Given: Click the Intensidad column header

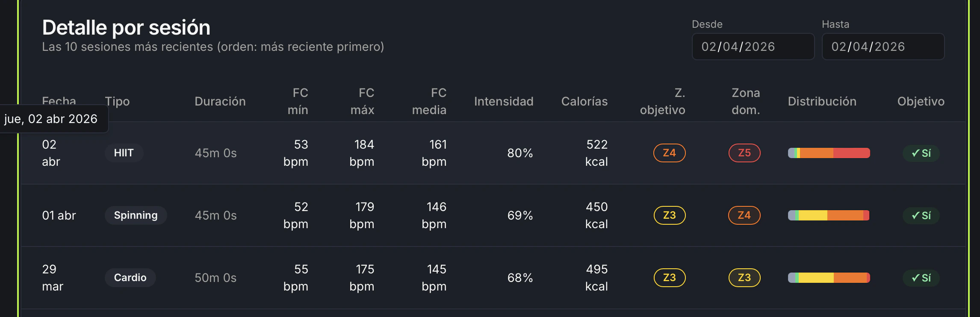Looking at the screenshot, I should point(504,101).
